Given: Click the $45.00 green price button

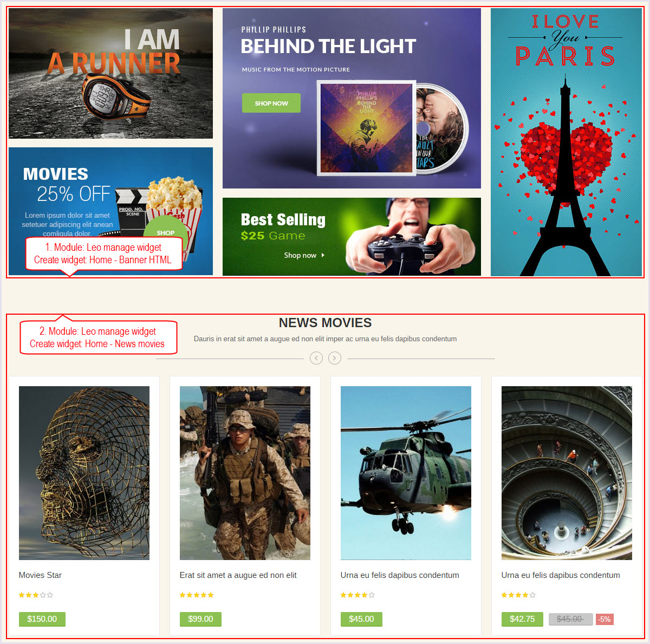Looking at the screenshot, I should 361,619.
